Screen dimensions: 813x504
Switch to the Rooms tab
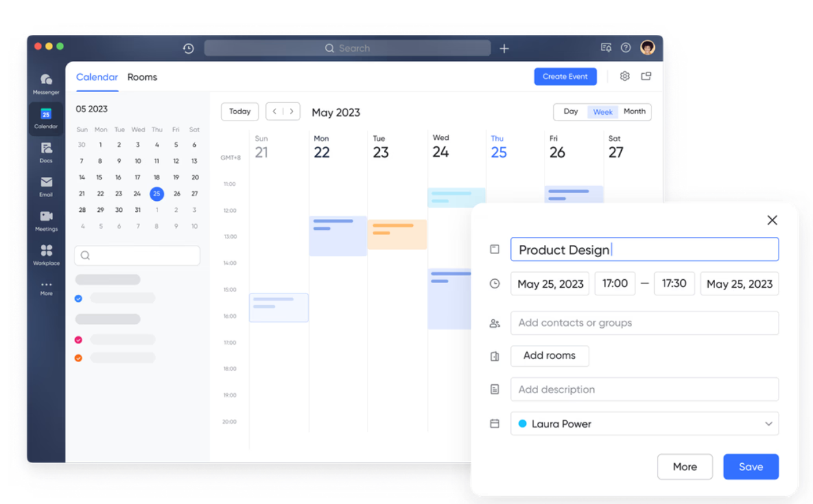(x=142, y=77)
